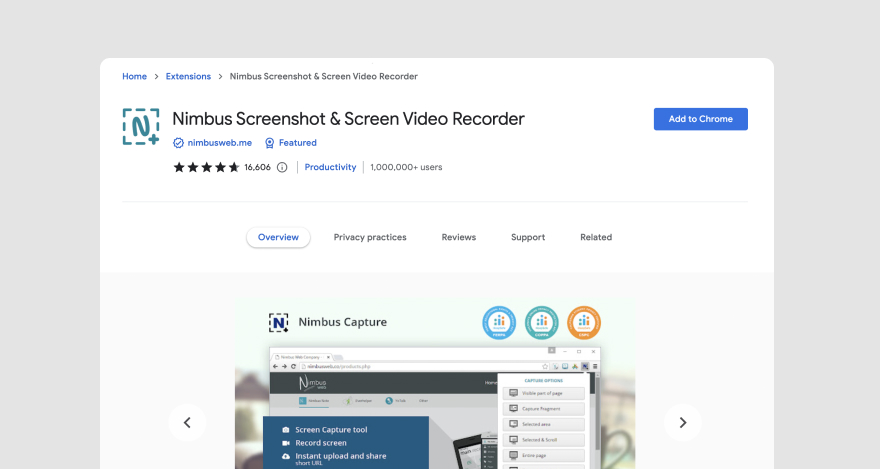Click 'Instant upload and share' text in preview
This screenshot has width=880, height=469.
[x=341, y=456]
